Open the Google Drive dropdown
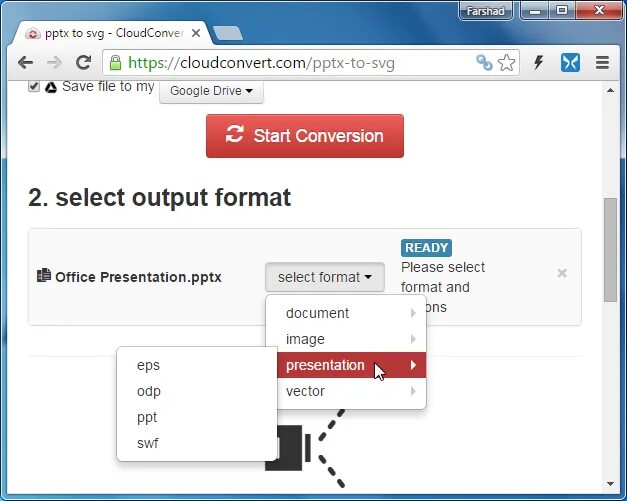This screenshot has height=501, width=627. click(211, 91)
